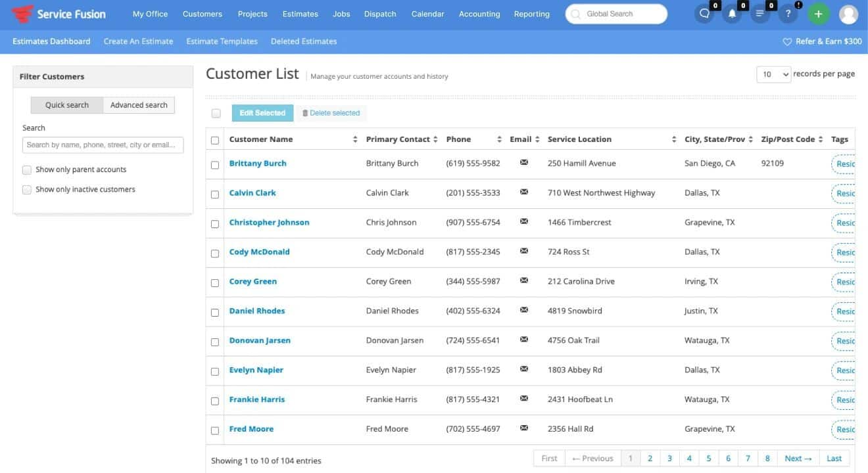Click the green plus quick-add button
This screenshot has height=473, width=868.
818,13
